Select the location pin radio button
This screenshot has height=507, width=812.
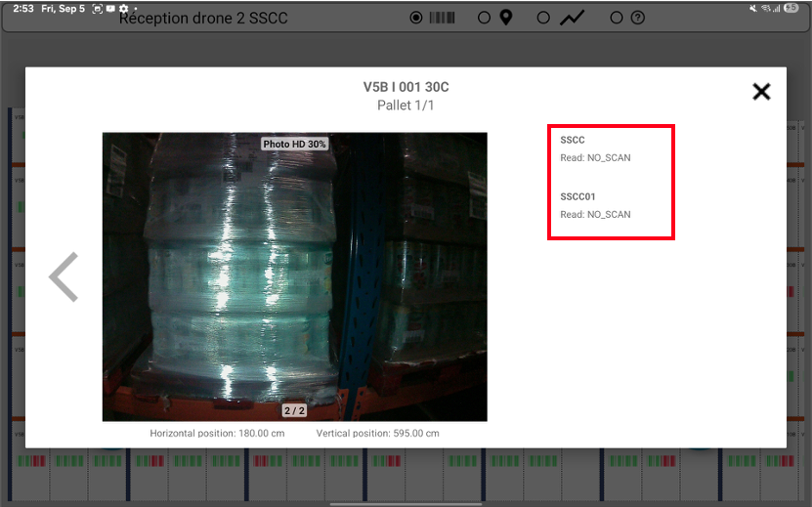point(485,18)
